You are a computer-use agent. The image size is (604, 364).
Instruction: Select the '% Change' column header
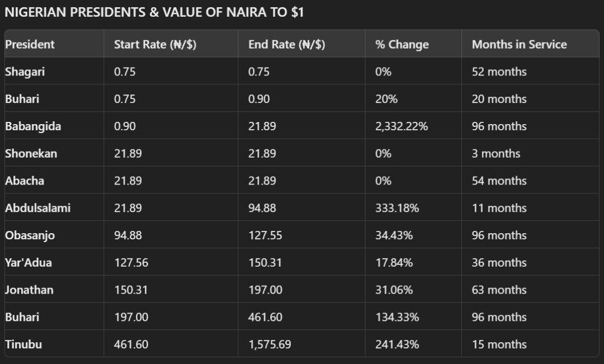[x=402, y=45]
